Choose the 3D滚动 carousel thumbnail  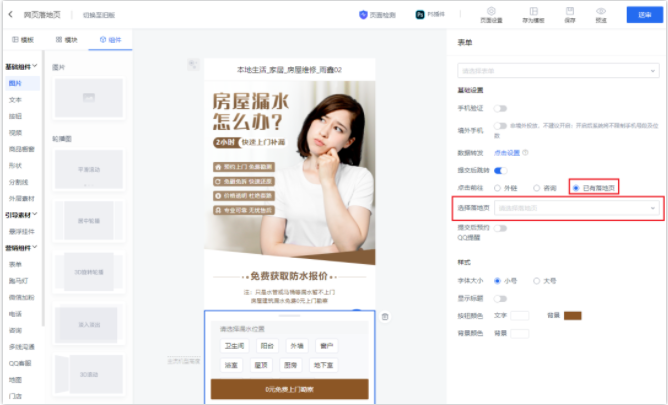click(x=89, y=374)
